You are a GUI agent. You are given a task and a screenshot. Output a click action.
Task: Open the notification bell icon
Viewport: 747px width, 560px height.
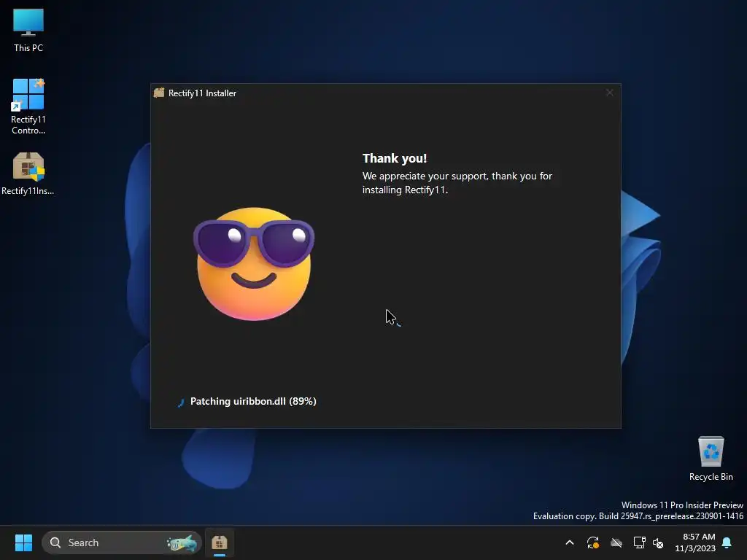tap(727, 542)
